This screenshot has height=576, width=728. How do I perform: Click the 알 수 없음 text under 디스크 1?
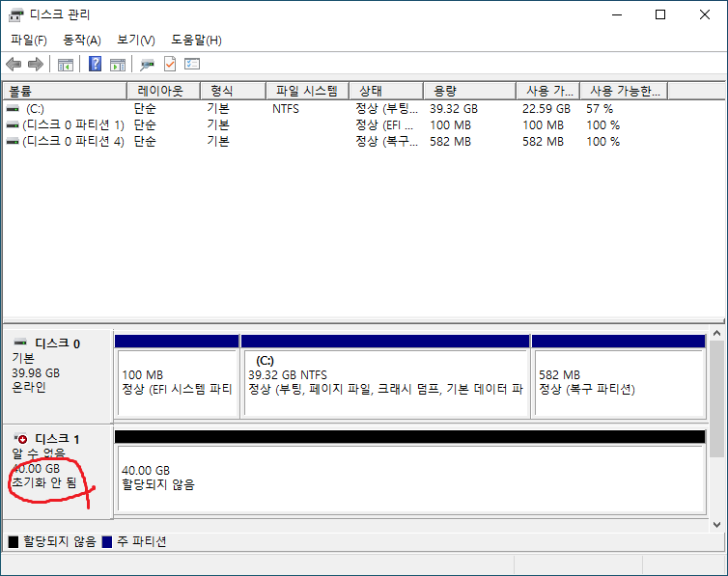click(39, 453)
